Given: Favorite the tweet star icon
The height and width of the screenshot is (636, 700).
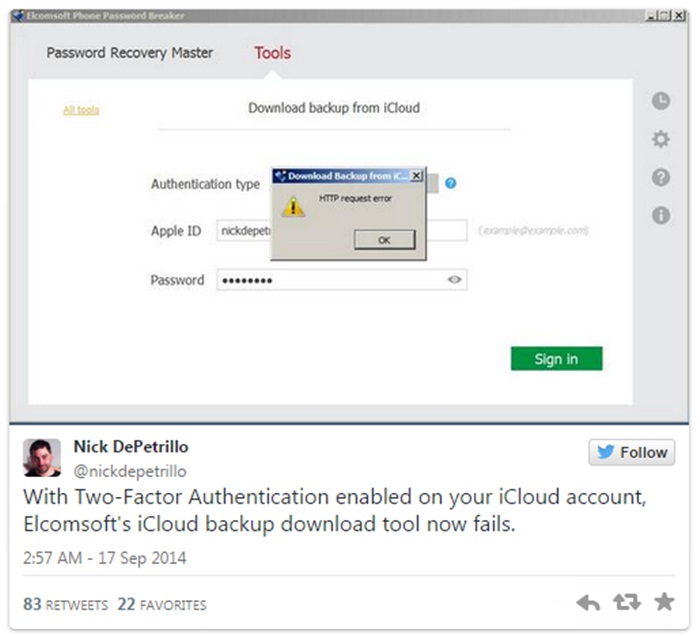Looking at the screenshot, I should click(x=664, y=602).
